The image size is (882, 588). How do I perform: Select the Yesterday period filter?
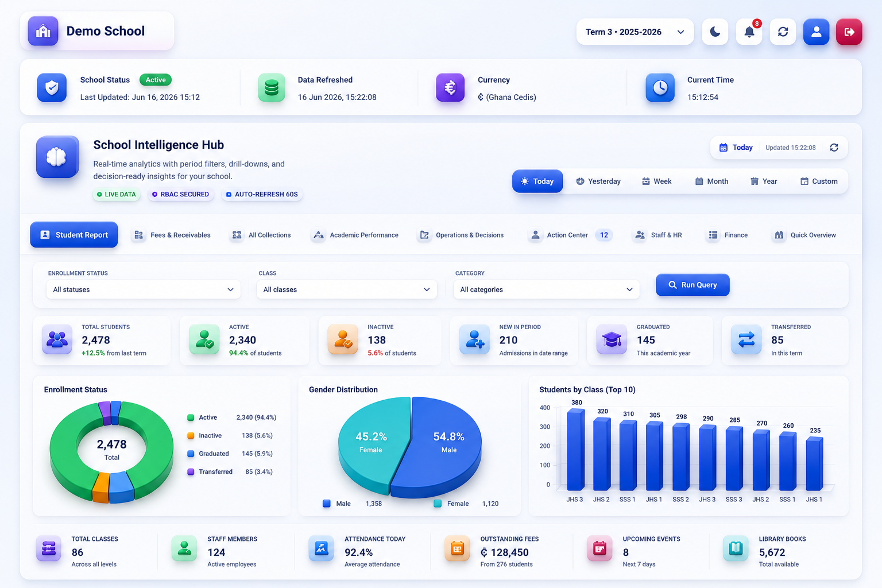[x=598, y=181]
